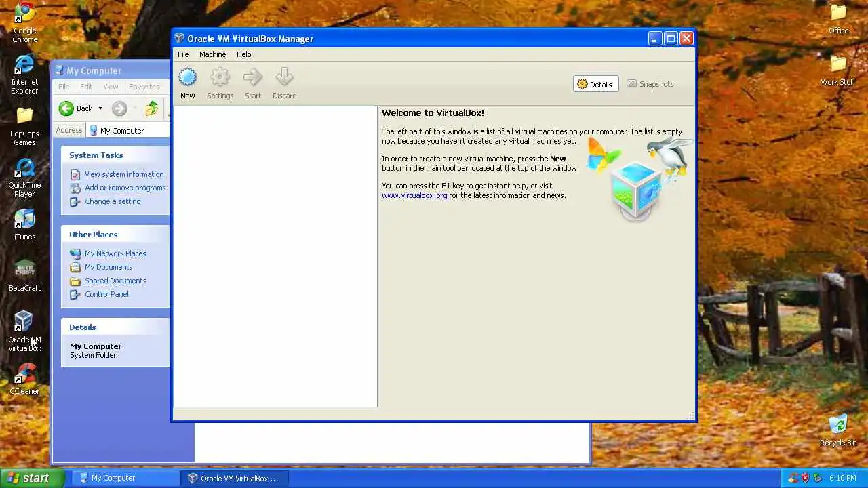
Task: Open Internet Explorer desktop icon
Action: [24, 74]
